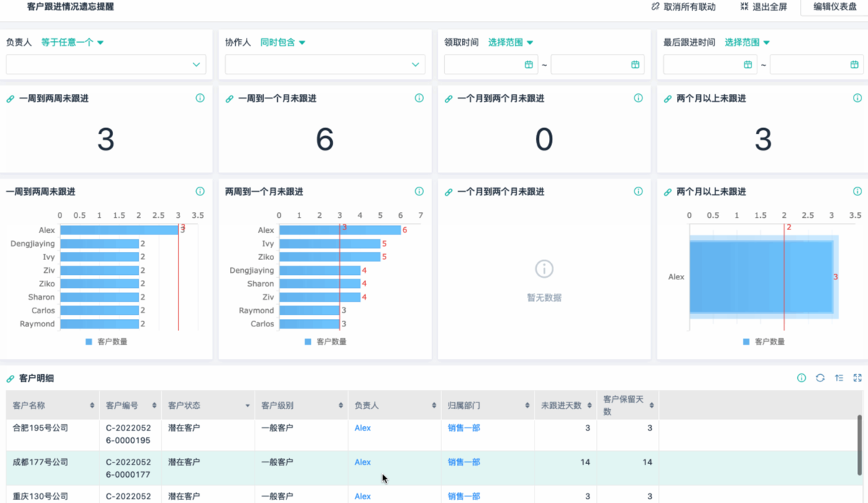Image resolution: width=868 pixels, height=503 pixels.
Task: Click 最后跟进时间 end date field
Action: [816, 64]
